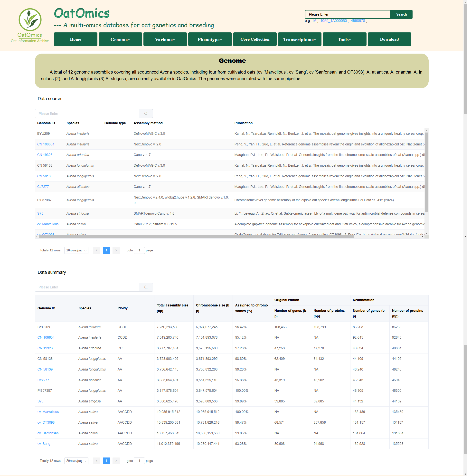Click PI657387 in Data source table

[x=44, y=200]
